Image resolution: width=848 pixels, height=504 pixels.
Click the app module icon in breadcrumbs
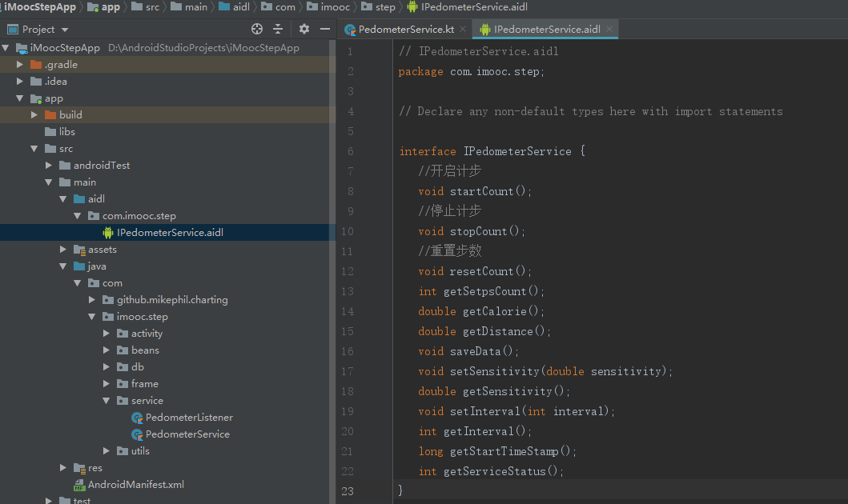click(94, 6)
